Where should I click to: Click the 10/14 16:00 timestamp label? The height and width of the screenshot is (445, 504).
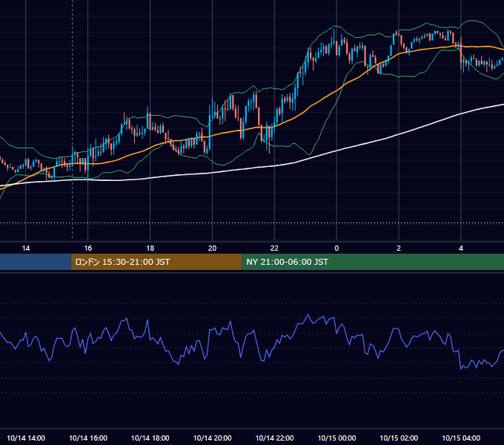pyautogui.click(x=88, y=438)
